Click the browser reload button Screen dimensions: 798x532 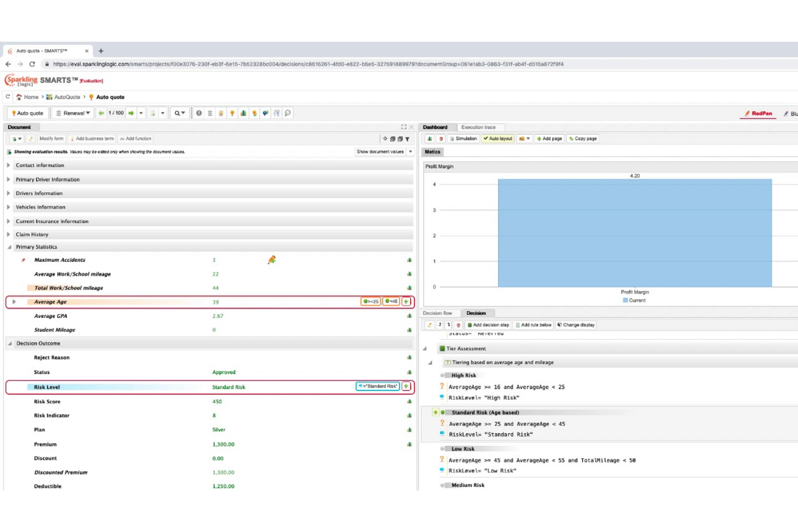(x=32, y=64)
